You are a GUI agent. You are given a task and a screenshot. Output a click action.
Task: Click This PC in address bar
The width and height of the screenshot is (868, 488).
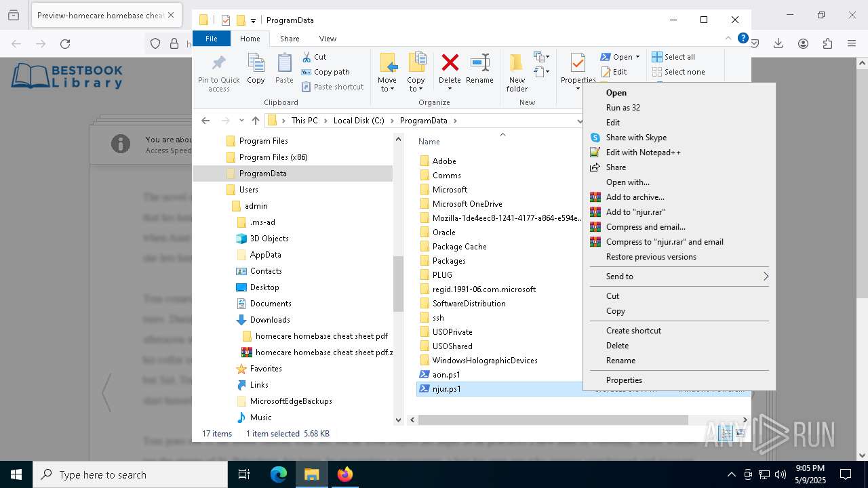tap(304, 121)
